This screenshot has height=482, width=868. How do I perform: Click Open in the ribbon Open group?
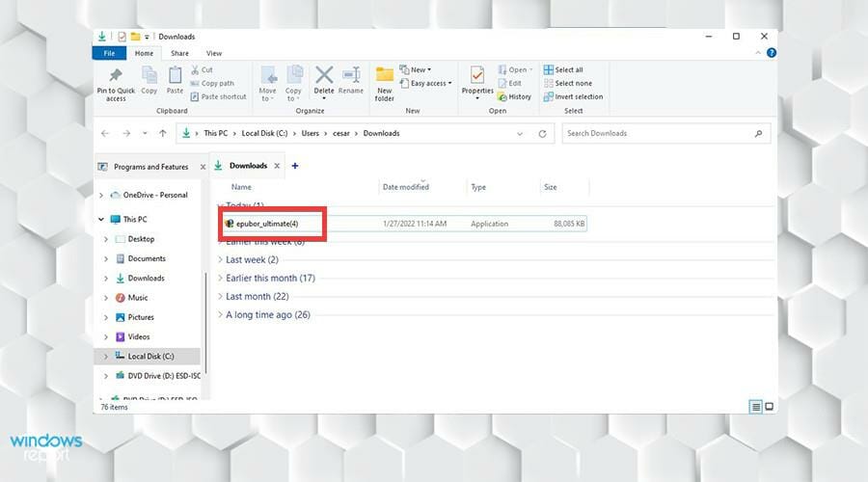coord(515,69)
